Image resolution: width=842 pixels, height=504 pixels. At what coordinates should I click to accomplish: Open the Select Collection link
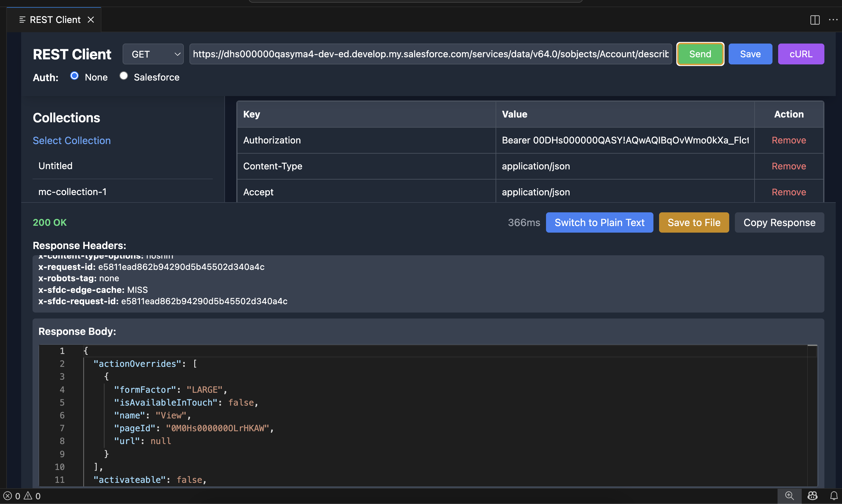tap(72, 140)
